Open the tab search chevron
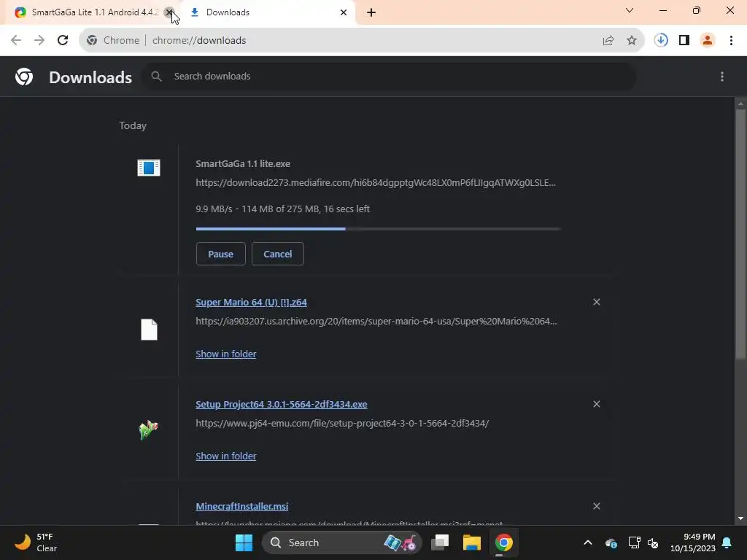Screen dimensions: 747x560 [630, 10]
